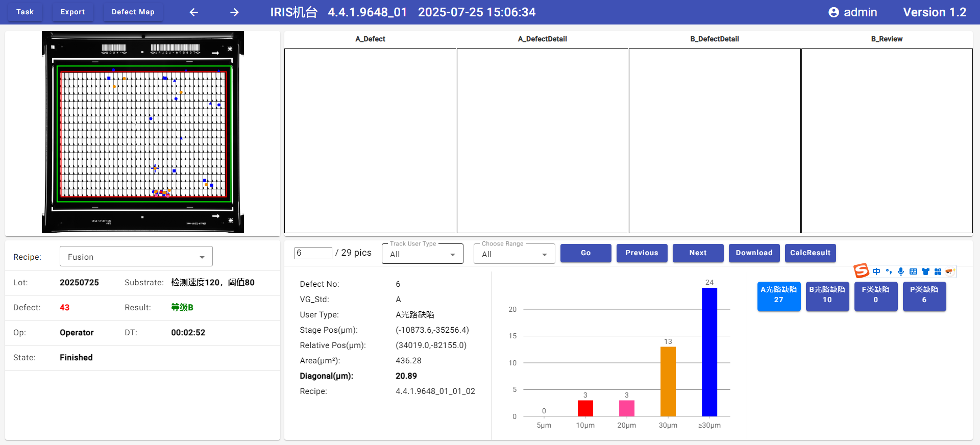Screen dimensions: 980x445
Task: Click the right arrow navigation icon
Action: tap(234, 12)
